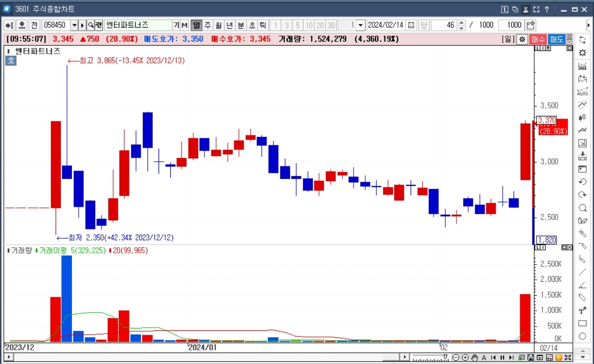Select the circle drawing tool
The height and width of the screenshot is (364, 594).
(x=582, y=336)
